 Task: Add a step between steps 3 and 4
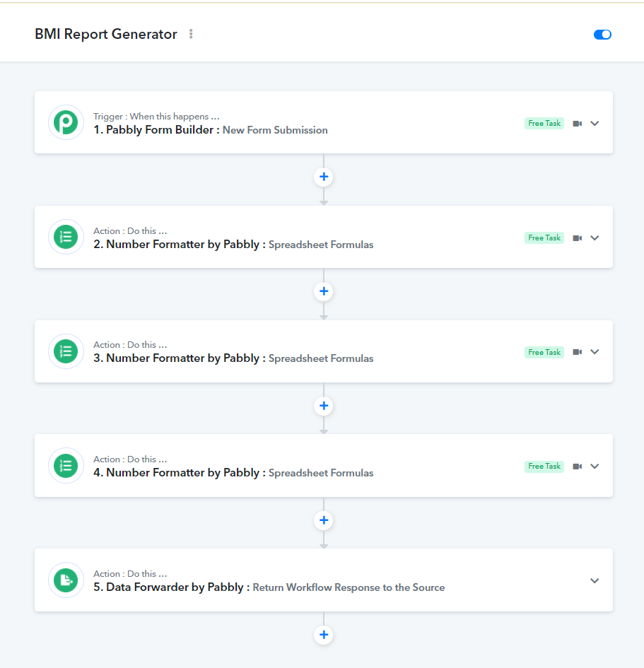pos(324,406)
